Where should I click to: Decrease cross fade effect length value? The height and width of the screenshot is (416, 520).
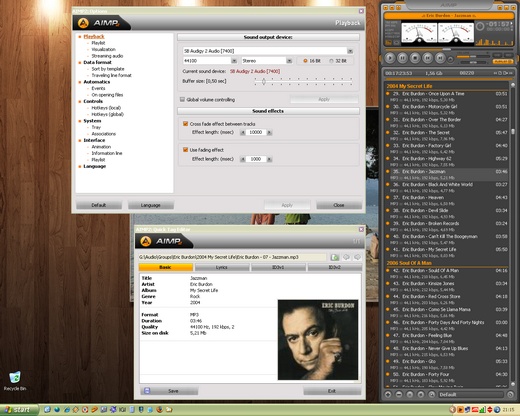point(243,133)
